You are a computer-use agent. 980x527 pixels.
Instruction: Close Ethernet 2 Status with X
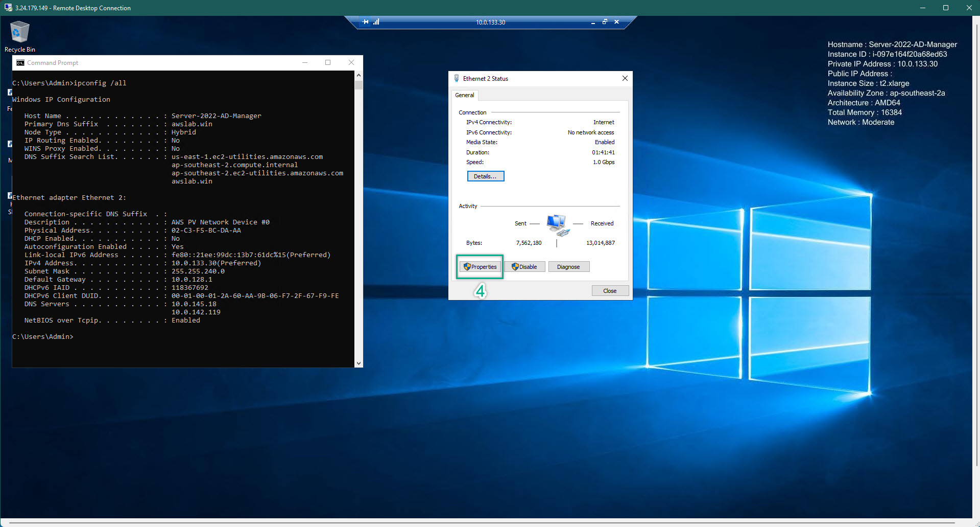(625, 78)
